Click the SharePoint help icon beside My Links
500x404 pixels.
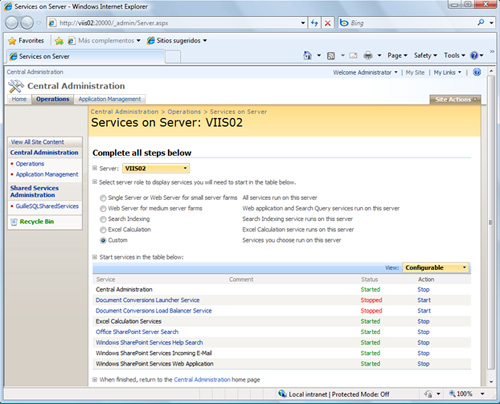[477, 72]
